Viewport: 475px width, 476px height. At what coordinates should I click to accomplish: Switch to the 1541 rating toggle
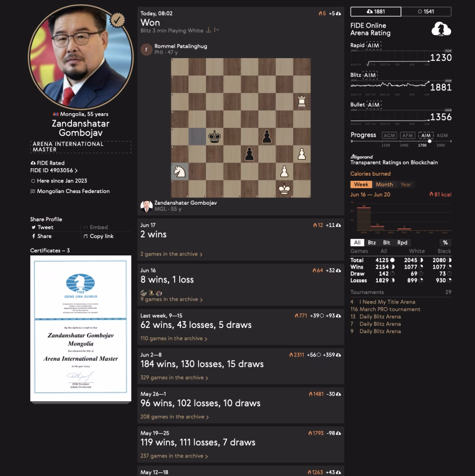click(x=426, y=12)
